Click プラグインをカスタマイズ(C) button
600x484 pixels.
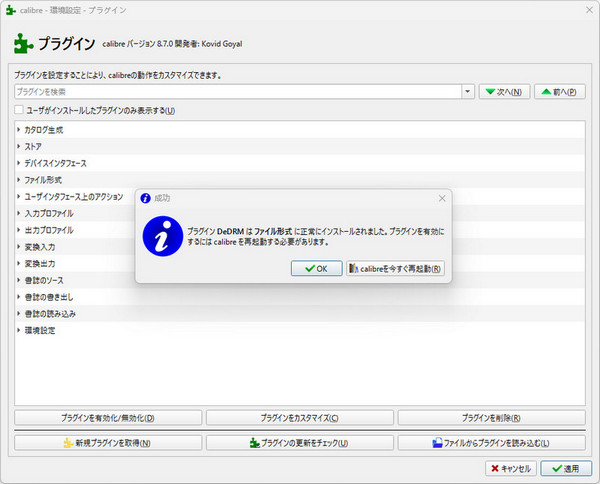pyautogui.click(x=300, y=418)
